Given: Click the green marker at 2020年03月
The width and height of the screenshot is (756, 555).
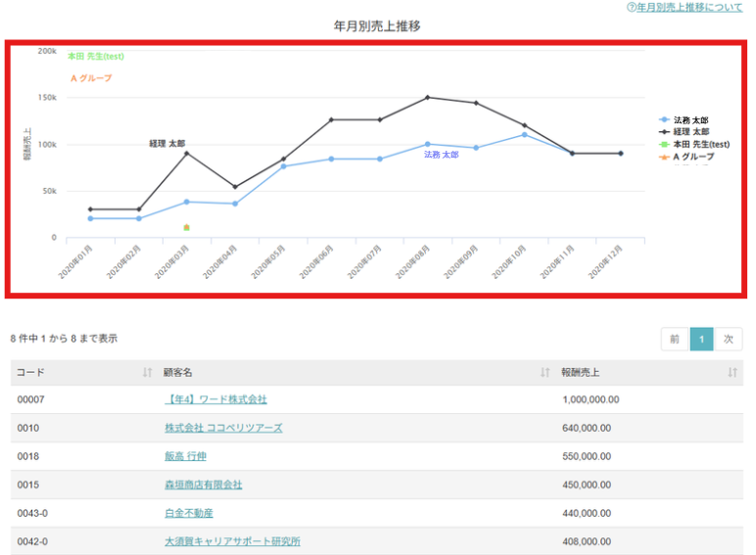Looking at the screenshot, I should tap(186, 227).
